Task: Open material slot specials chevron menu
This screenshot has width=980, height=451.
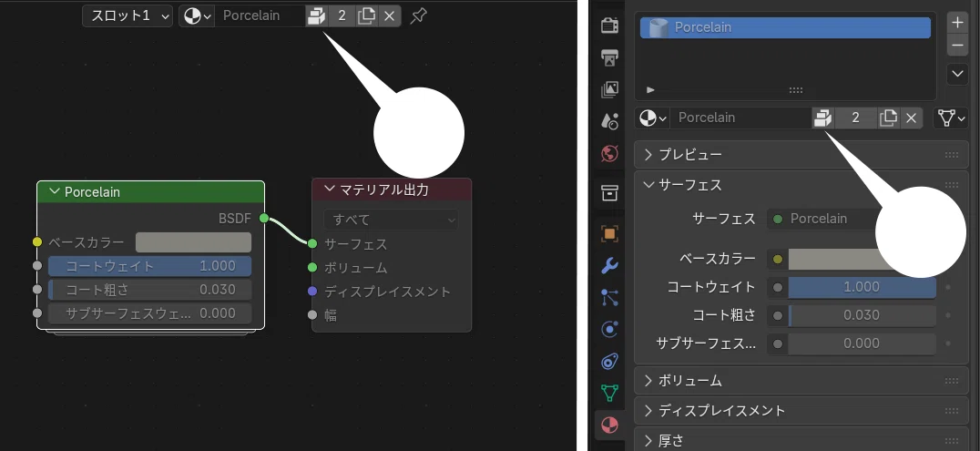Action: [x=957, y=74]
